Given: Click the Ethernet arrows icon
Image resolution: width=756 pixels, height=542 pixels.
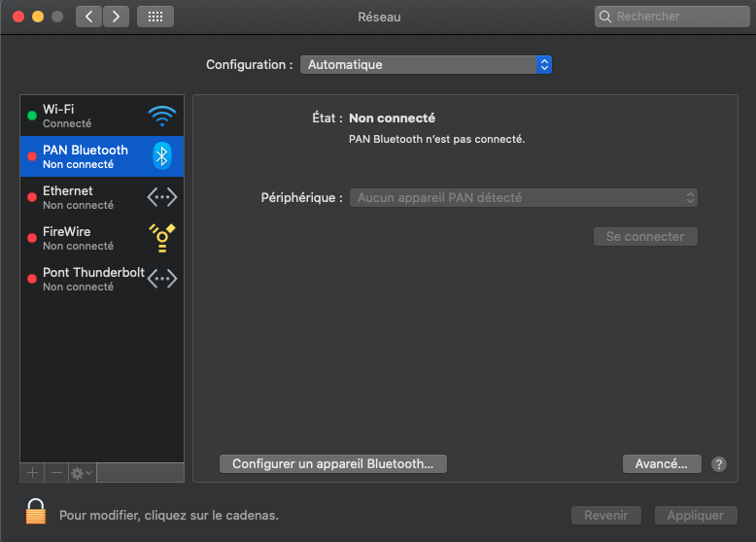Looking at the screenshot, I should click(x=162, y=197).
